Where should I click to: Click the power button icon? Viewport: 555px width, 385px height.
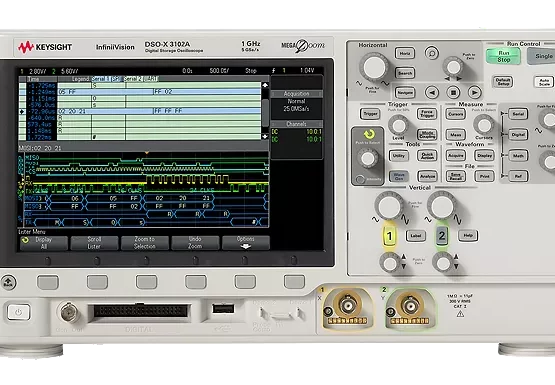[18, 312]
